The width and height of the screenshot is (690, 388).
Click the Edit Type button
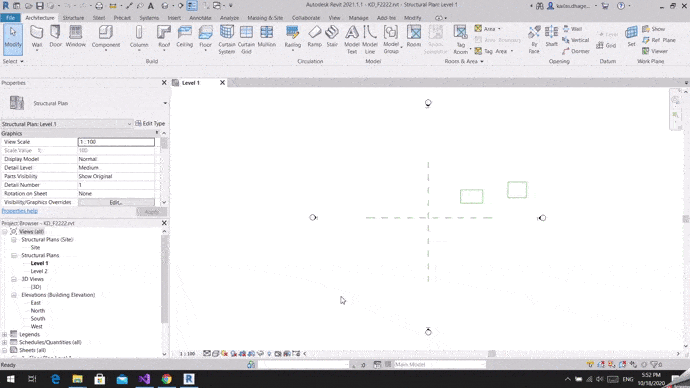pos(150,124)
